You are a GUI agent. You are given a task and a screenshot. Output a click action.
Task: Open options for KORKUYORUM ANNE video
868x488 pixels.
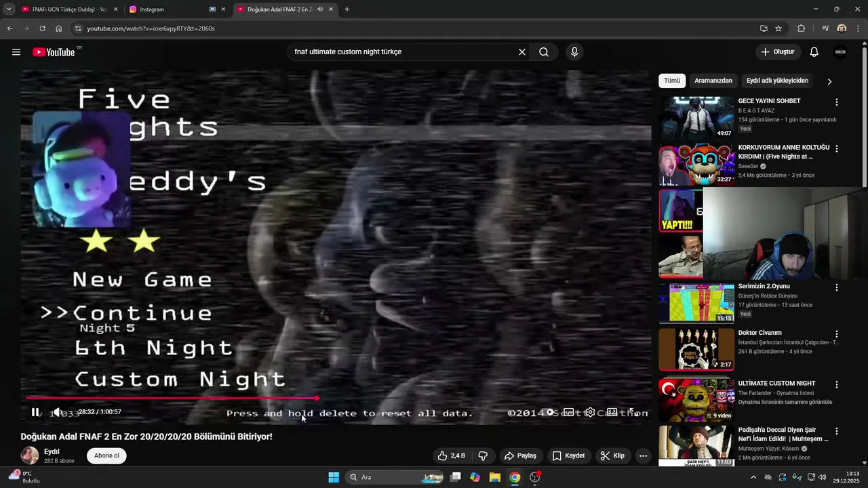(x=836, y=148)
